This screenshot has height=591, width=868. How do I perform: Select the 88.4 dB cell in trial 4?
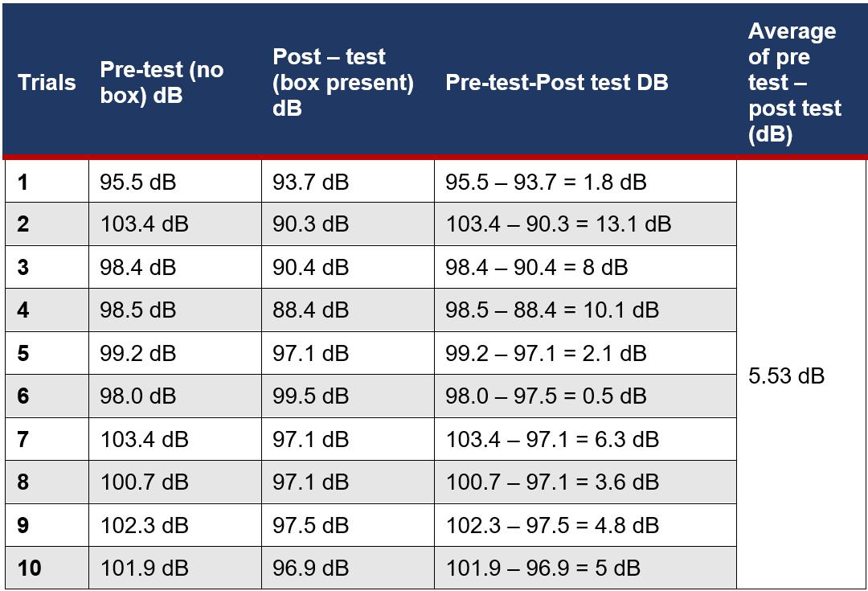point(348,310)
